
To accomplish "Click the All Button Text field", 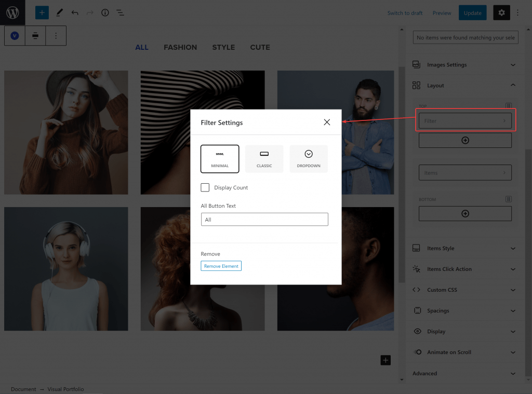I will (x=264, y=220).
